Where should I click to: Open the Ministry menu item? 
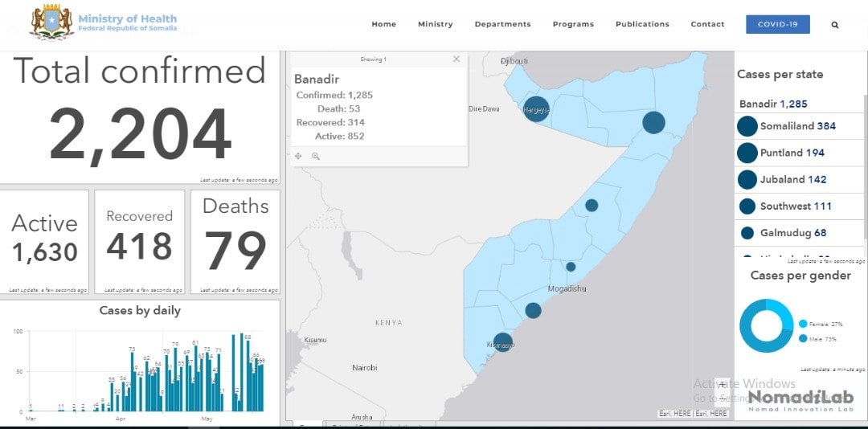[x=435, y=24]
